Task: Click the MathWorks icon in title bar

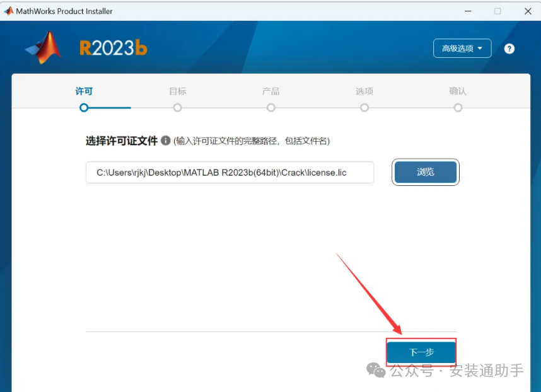Action: point(9,11)
